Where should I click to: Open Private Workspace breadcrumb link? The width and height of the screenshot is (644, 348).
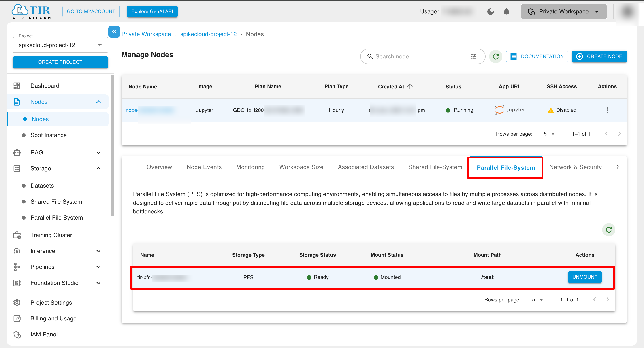click(x=146, y=34)
